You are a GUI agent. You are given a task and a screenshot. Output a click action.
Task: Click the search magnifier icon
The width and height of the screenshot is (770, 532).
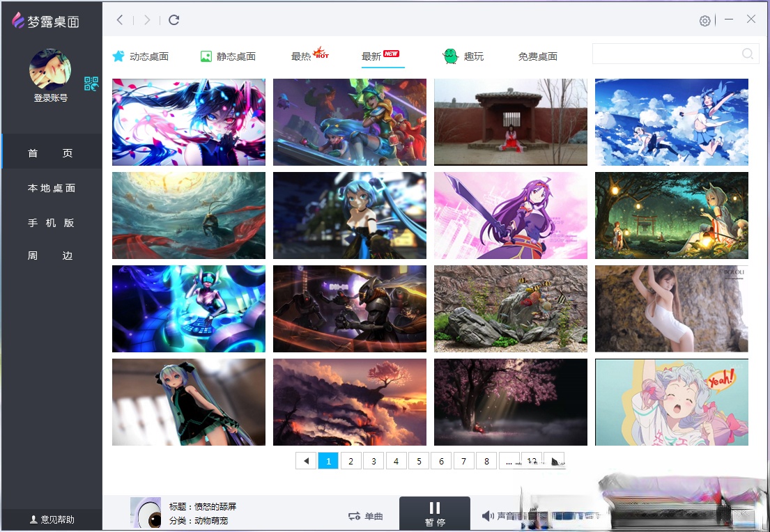[x=748, y=54]
